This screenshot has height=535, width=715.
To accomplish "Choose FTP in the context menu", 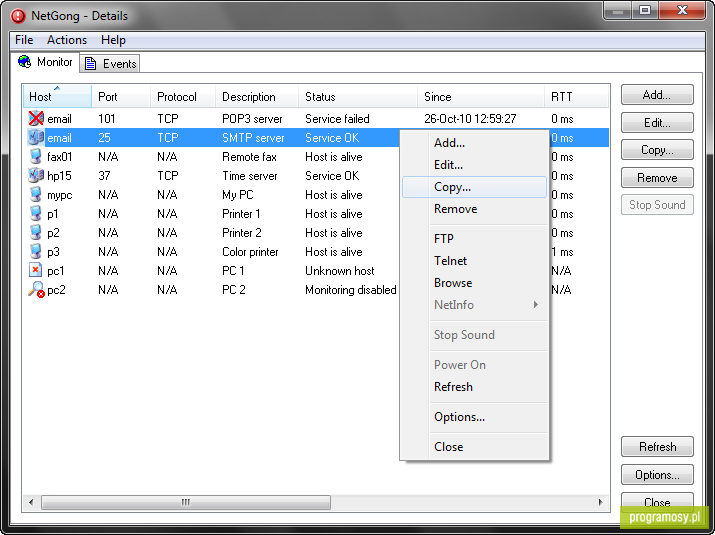I will click(x=474, y=239).
